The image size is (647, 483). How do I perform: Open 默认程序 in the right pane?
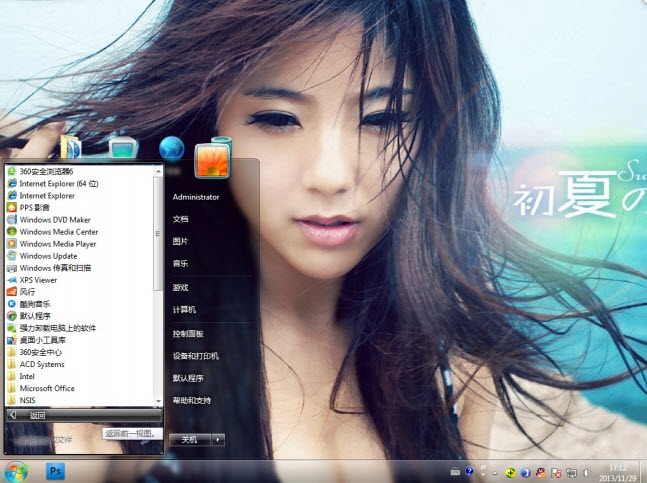click(x=188, y=378)
